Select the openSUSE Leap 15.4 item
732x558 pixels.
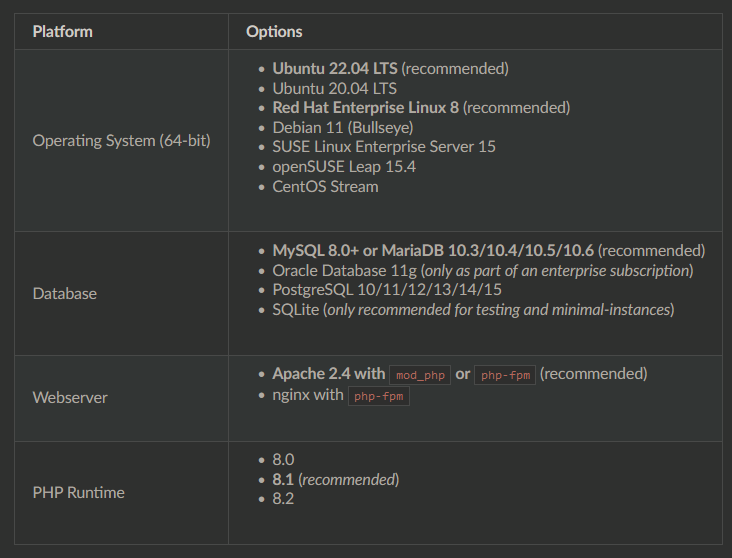[x=344, y=166]
